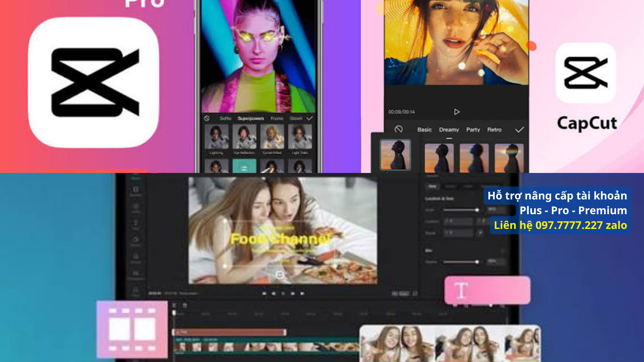Pick the first Superpowers effect thumbnail
The image size is (644, 362).
[x=216, y=137]
